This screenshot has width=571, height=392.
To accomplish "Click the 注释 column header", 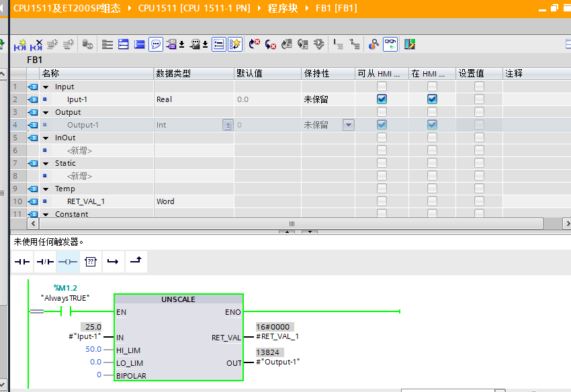I will tap(537, 74).
